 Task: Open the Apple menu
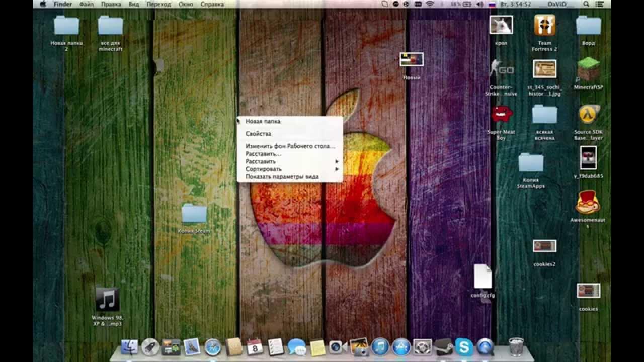43,4
